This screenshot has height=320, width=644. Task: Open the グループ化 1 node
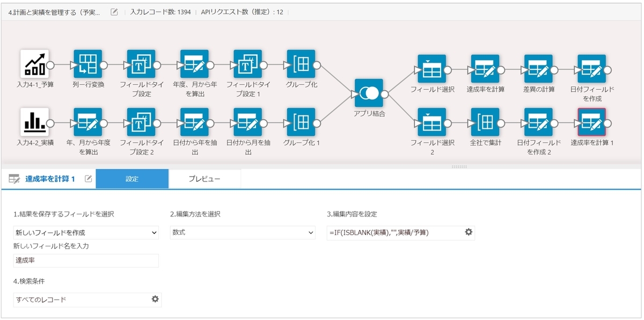[301, 122]
